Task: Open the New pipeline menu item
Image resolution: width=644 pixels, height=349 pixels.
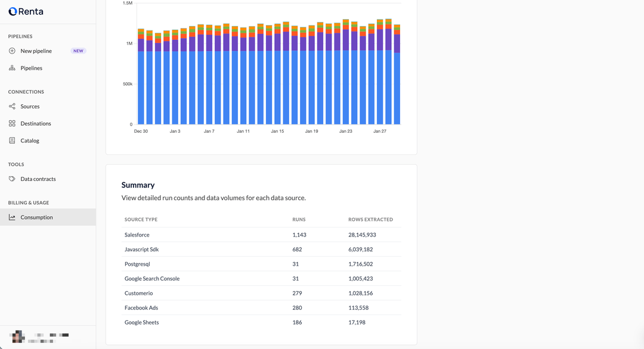Action: click(x=36, y=51)
